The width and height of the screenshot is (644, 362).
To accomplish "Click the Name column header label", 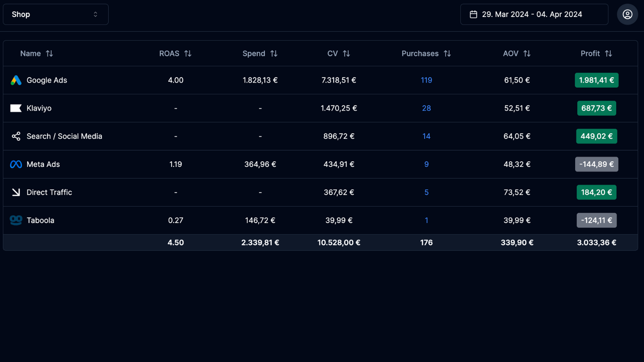I will coord(31,53).
